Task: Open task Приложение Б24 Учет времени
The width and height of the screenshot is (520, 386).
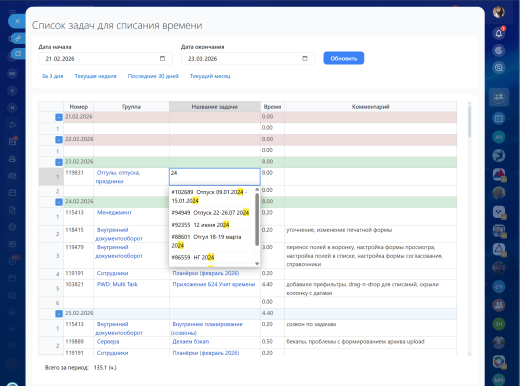Action: tap(214, 284)
